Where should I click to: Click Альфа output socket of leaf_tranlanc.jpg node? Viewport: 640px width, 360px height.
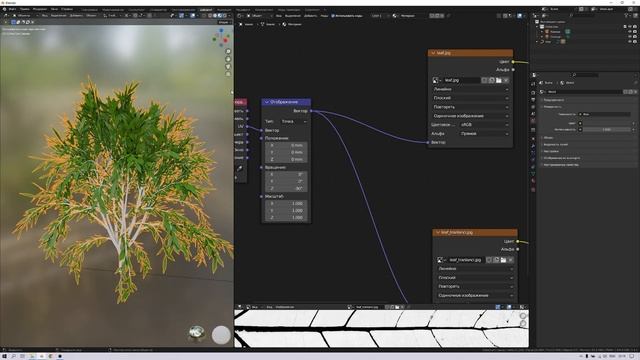point(518,249)
